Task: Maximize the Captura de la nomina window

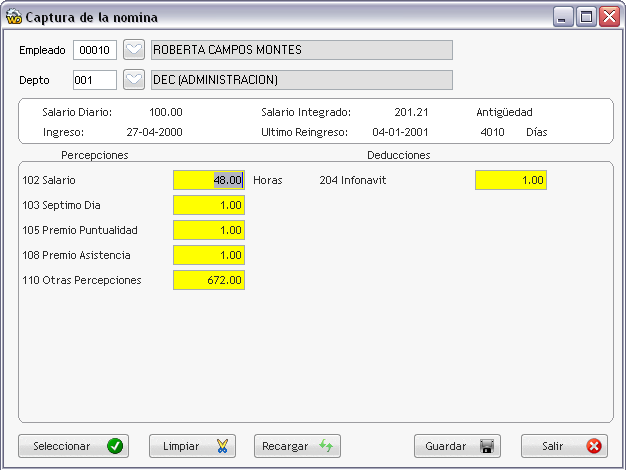Action: [586, 17]
